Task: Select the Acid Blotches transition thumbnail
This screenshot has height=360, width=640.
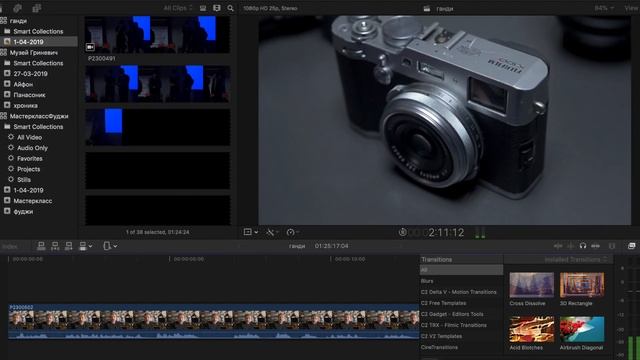Action: click(x=531, y=329)
